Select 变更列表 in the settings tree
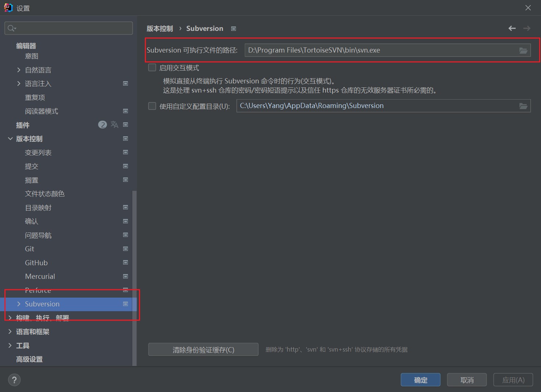 coord(38,152)
